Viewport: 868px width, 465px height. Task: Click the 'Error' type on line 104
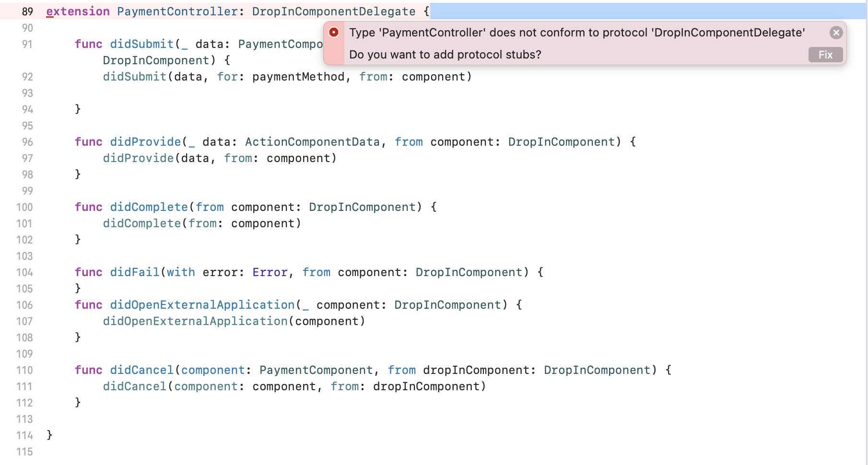tap(270, 272)
